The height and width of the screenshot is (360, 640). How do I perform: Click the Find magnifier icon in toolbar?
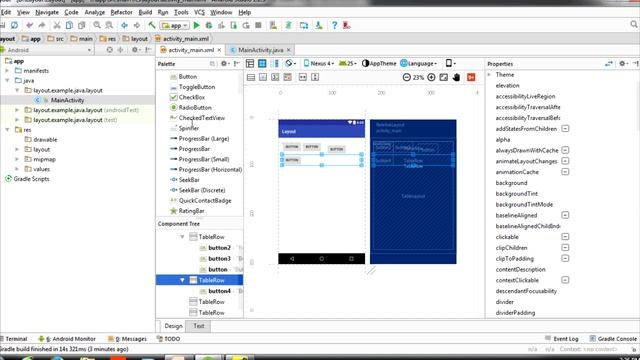(97, 25)
